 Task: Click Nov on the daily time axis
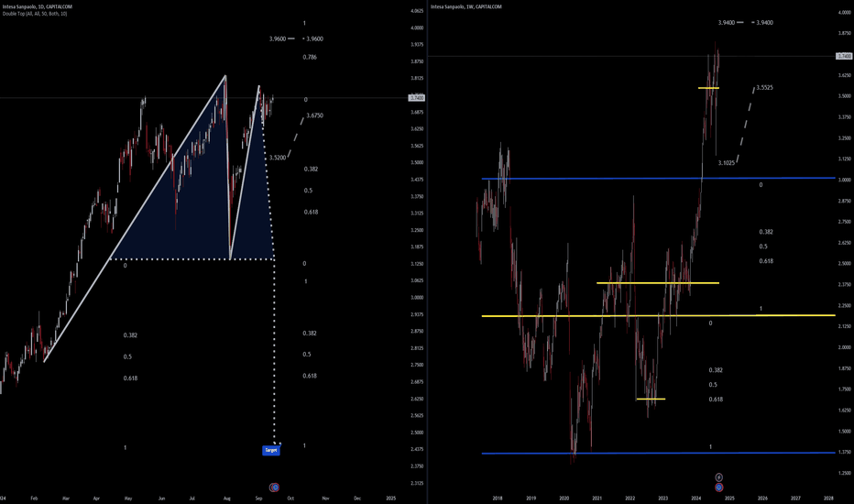[x=325, y=498]
